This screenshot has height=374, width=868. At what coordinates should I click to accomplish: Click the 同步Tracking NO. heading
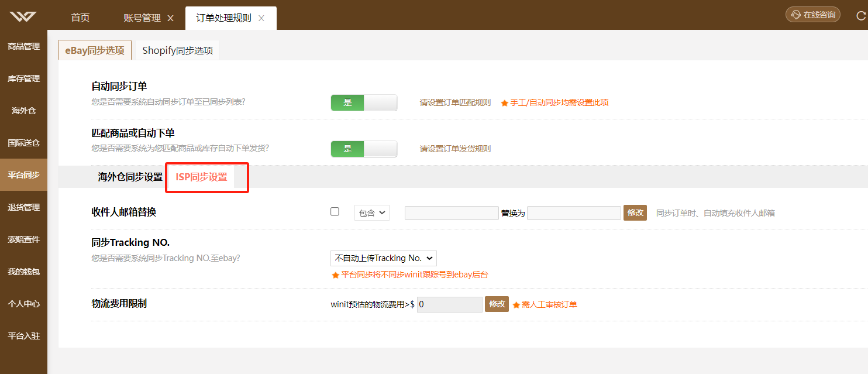(130, 242)
